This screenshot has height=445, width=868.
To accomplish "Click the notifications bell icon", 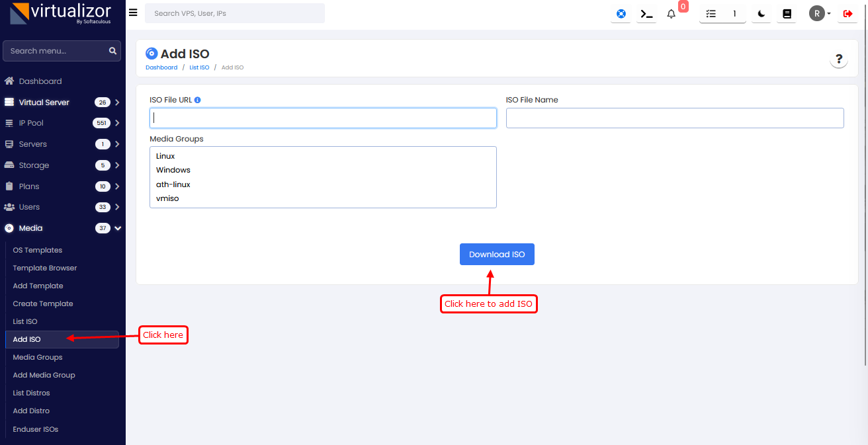I will point(671,14).
